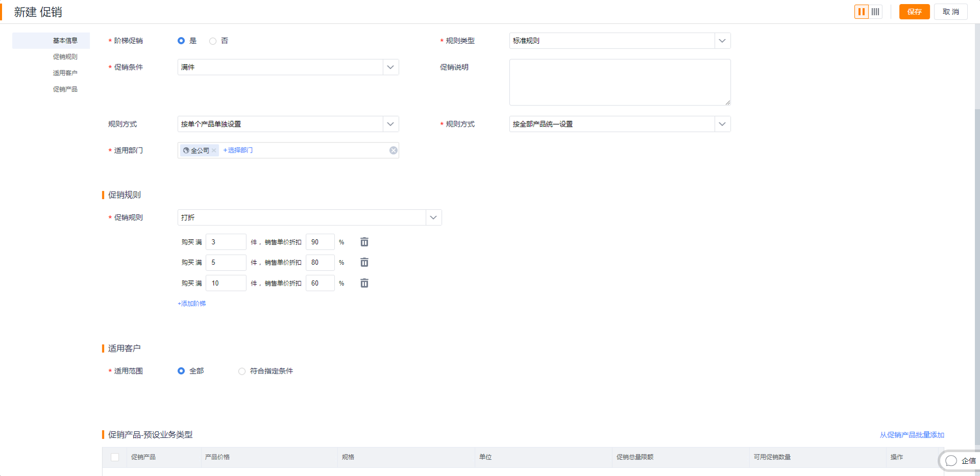Tick the select-all checkbox in product table

tap(115, 457)
